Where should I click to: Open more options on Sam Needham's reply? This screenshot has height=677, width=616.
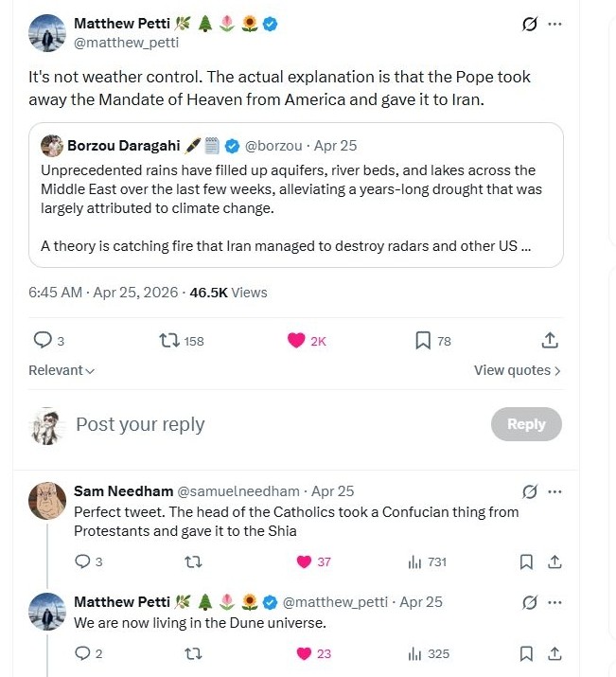tap(554, 491)
